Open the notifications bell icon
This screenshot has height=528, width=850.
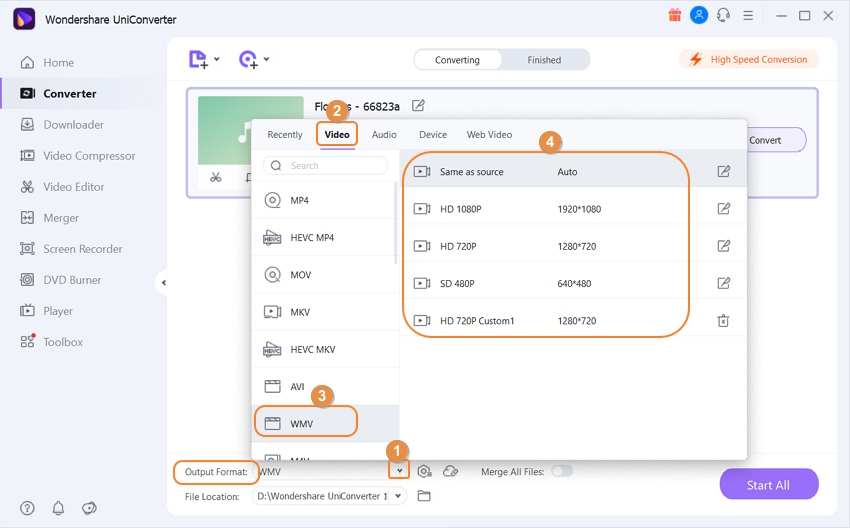(58, 508)
